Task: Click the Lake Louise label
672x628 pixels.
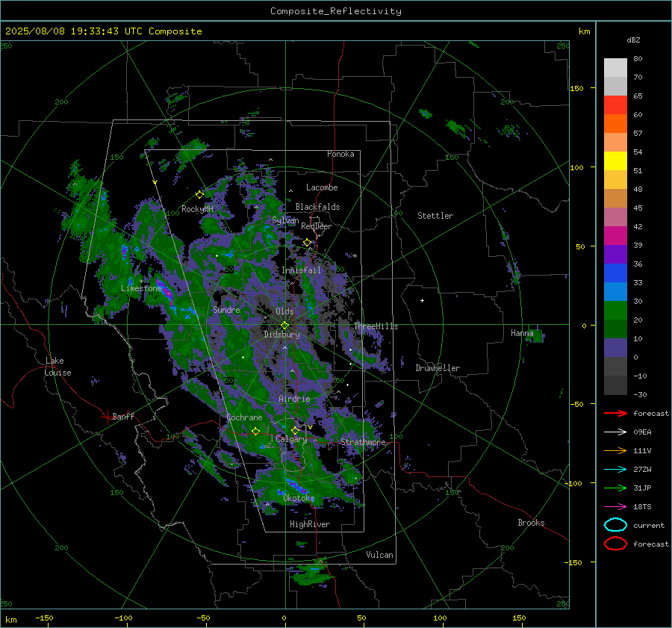Action: [57, 367]
